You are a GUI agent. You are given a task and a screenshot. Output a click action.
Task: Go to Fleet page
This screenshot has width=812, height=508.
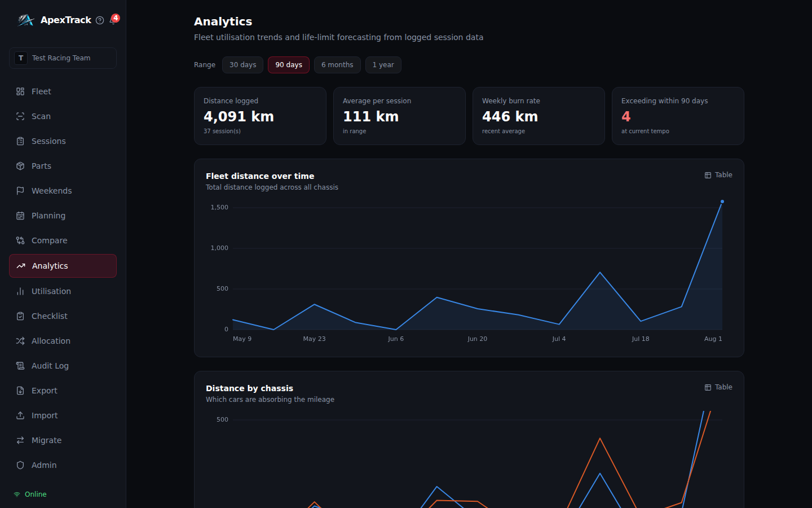63,91
